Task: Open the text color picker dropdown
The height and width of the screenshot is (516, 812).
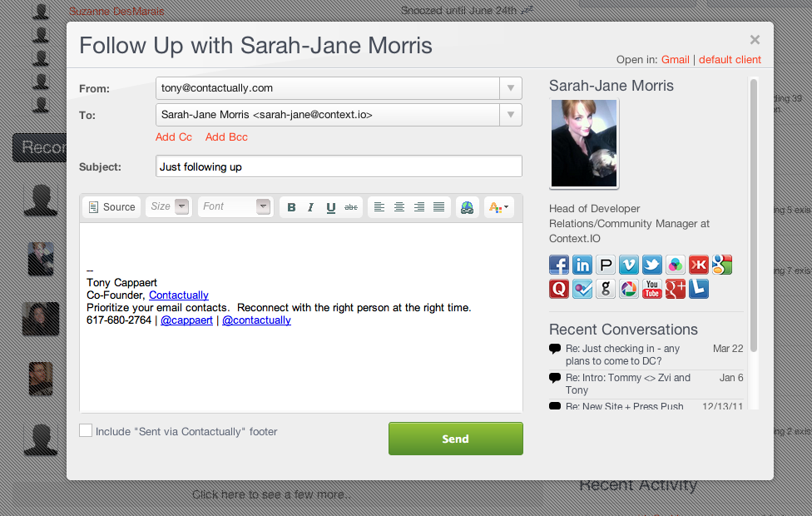Action: point(498,207)
